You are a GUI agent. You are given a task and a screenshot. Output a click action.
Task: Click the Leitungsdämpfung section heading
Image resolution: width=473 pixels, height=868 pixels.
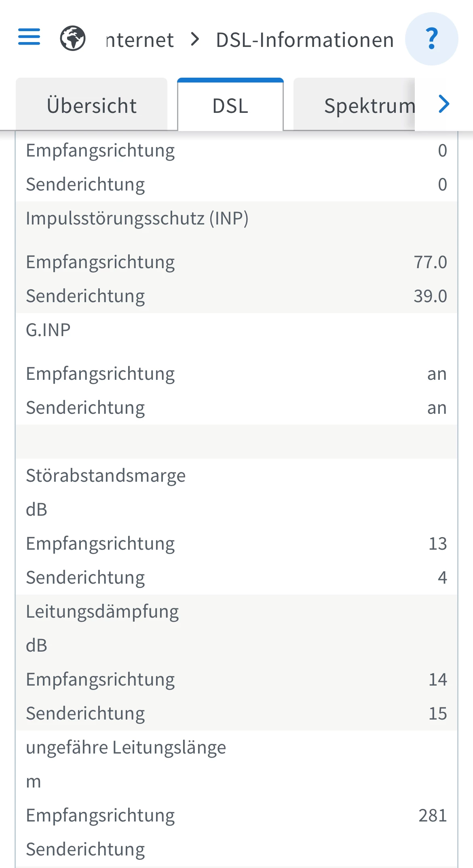click(x=102, y=612)
